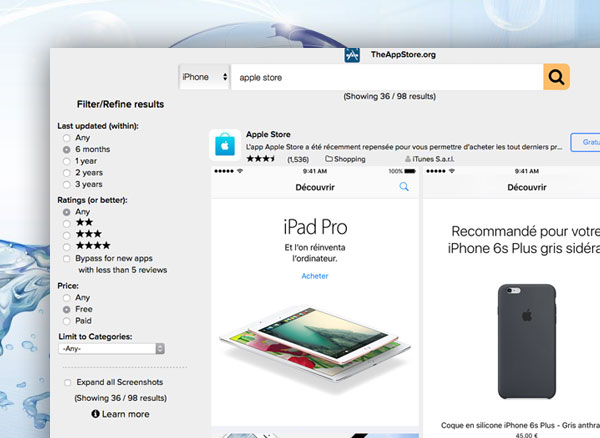Select Any under Last updated

pos(67,138)
